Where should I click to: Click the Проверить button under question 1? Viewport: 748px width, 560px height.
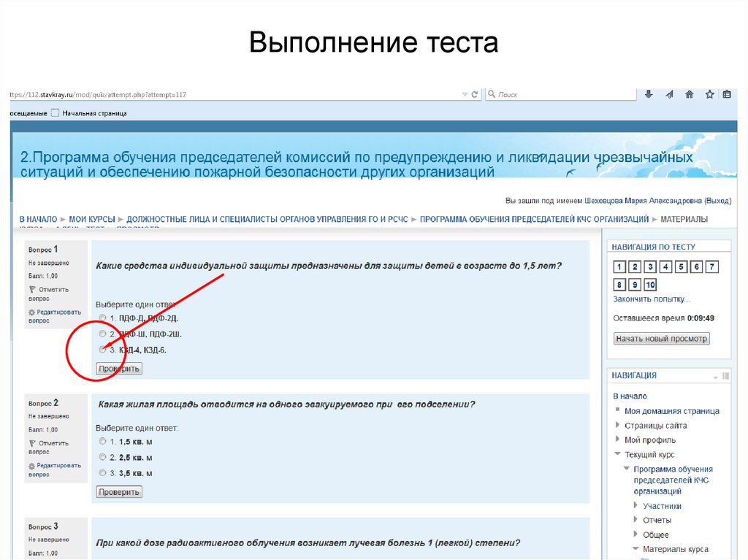(x=118, y=369)
